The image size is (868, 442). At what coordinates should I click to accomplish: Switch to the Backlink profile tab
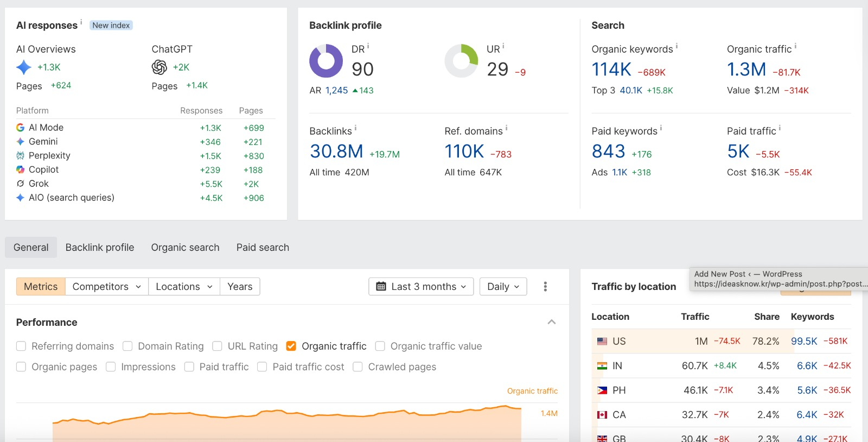[100, 248]
